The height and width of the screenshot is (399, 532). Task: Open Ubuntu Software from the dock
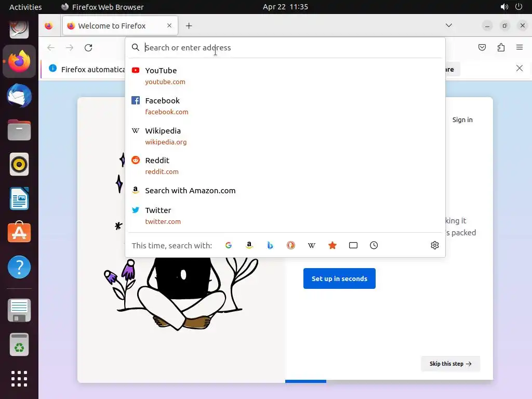(x=19, y=232)
